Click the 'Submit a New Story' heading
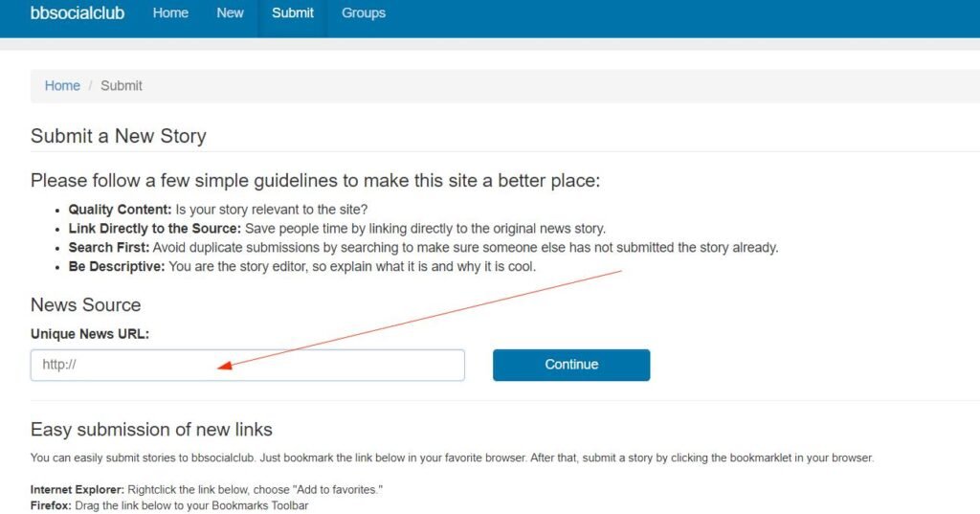 (118, 136)
